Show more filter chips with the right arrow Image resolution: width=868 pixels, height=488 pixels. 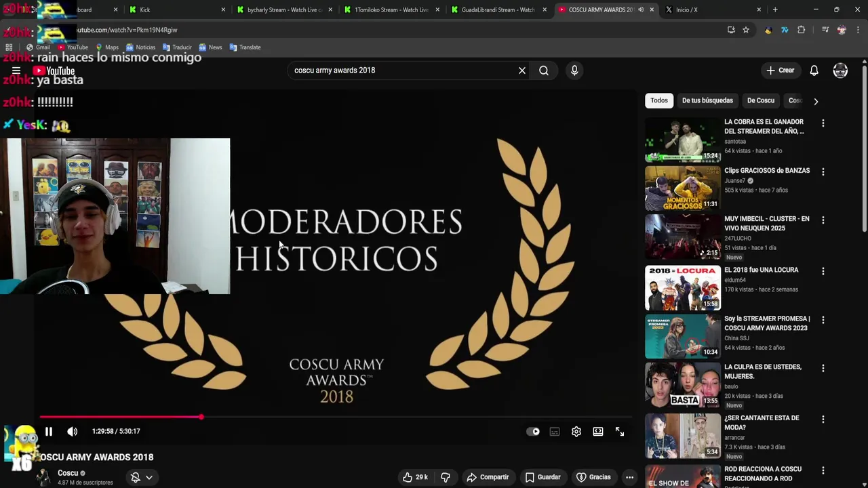click(x=816, y=101)
